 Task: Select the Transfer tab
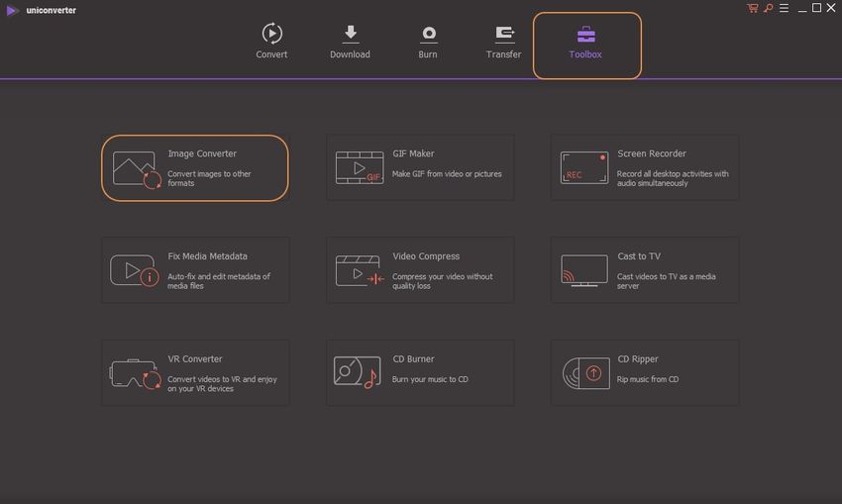click(x=503, y=42)
